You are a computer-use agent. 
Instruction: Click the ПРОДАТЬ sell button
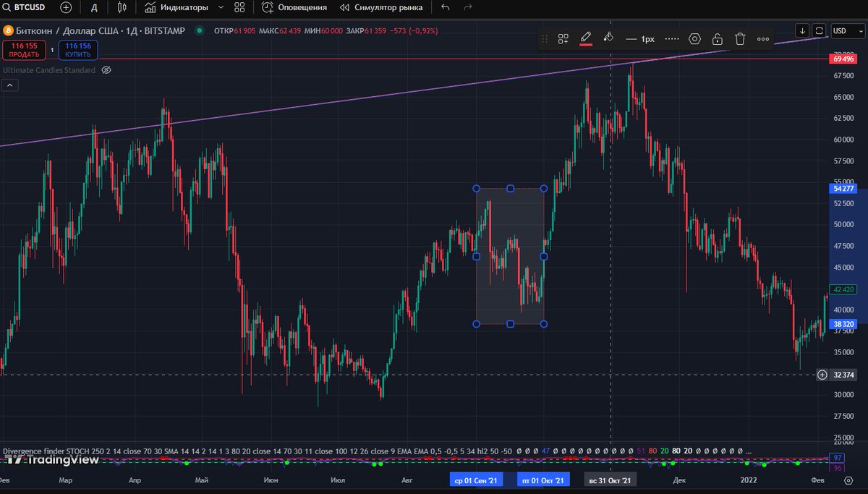(x=24, y=50)
